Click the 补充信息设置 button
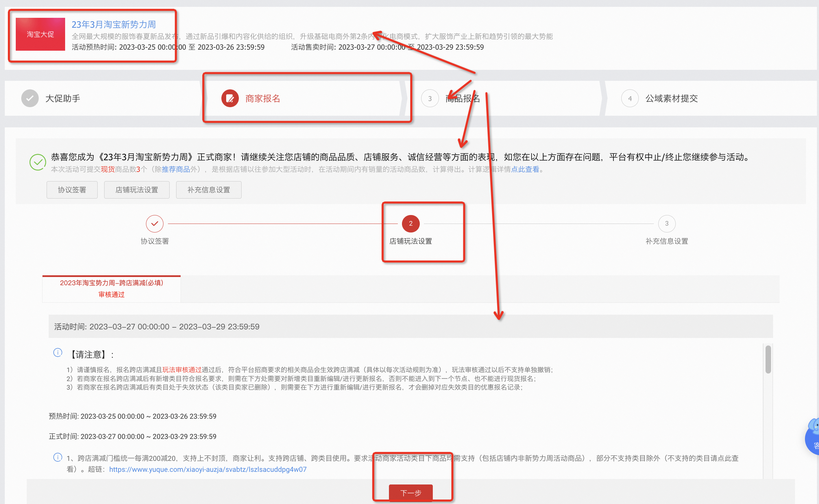Image resolution: width=819 pixels, height=504 pixels. tap(209, 190)
